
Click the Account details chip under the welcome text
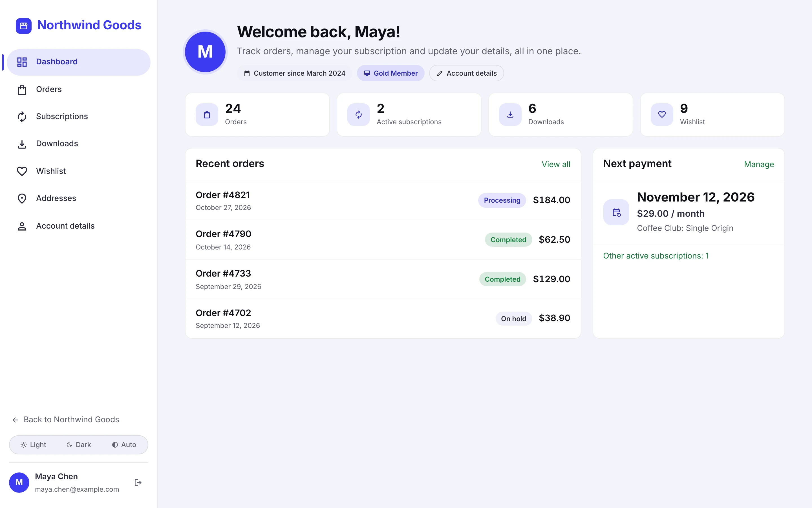(466, 73)
